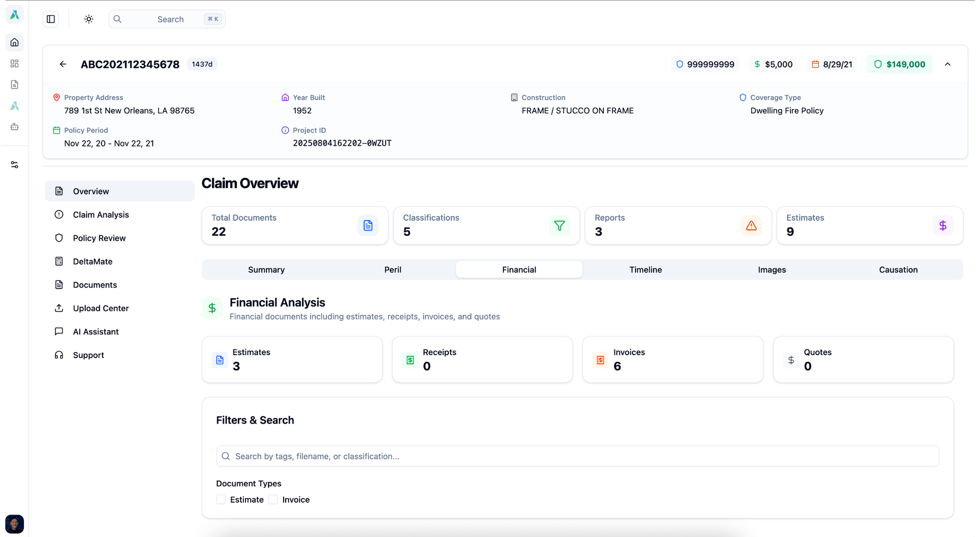980x537 pixels.
Task: Click the bot icon in left rail
Action: click(x=15, y=127)
